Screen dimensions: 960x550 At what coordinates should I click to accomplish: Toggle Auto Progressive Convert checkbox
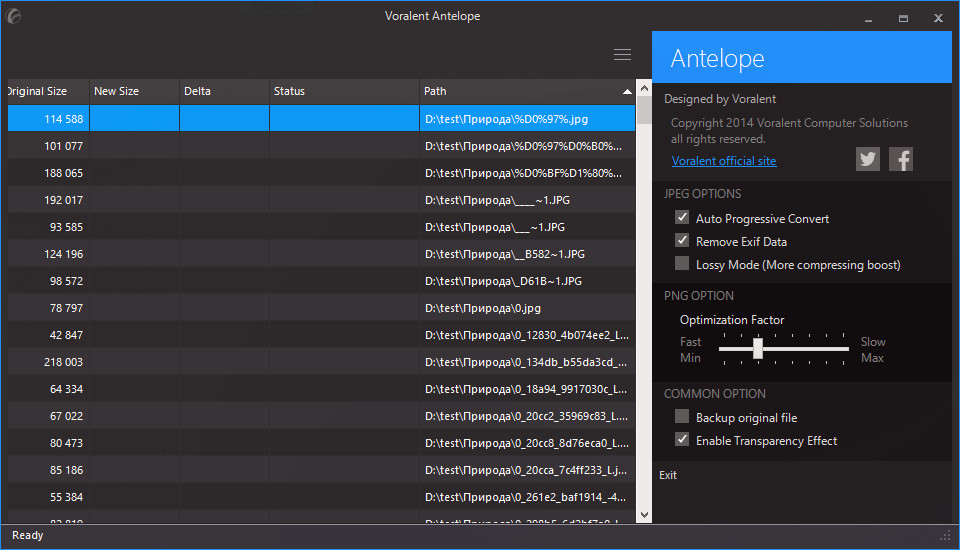point(681,217)
